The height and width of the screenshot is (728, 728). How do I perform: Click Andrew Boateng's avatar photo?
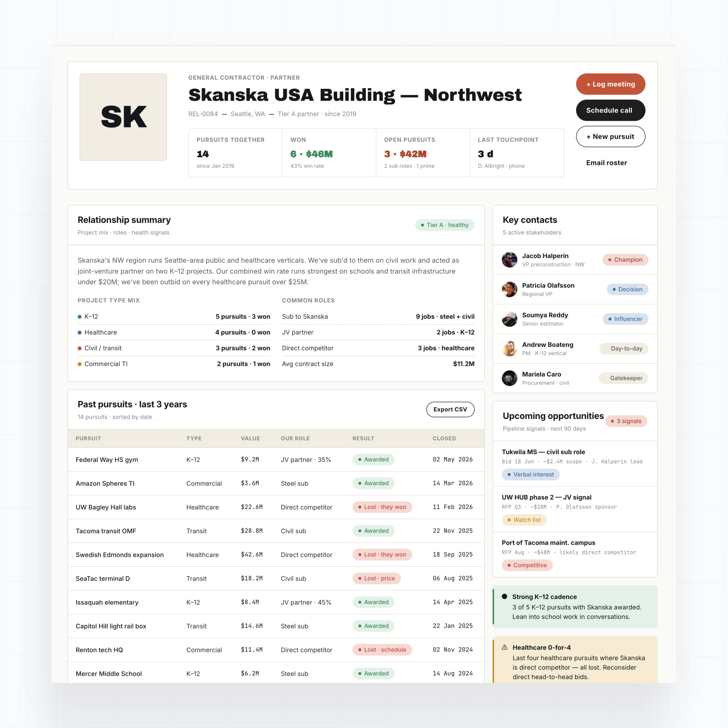click(x=509, y=349)
